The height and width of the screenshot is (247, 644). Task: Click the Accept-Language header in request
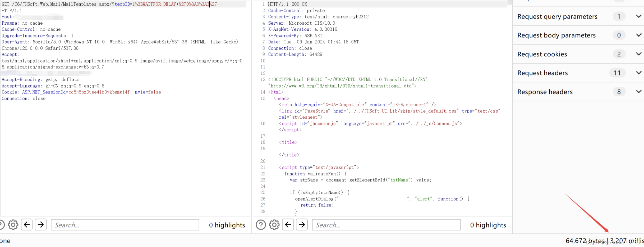[53, 86]
